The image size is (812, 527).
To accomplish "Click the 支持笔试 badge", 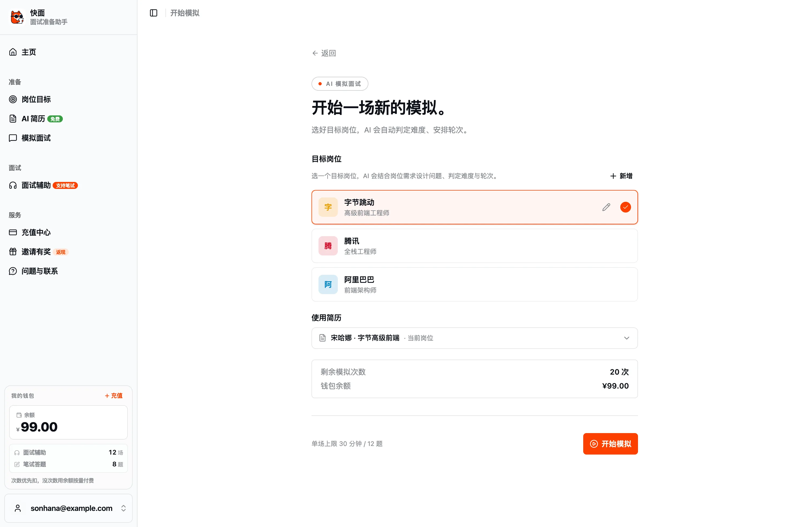I will pos(65,186).
